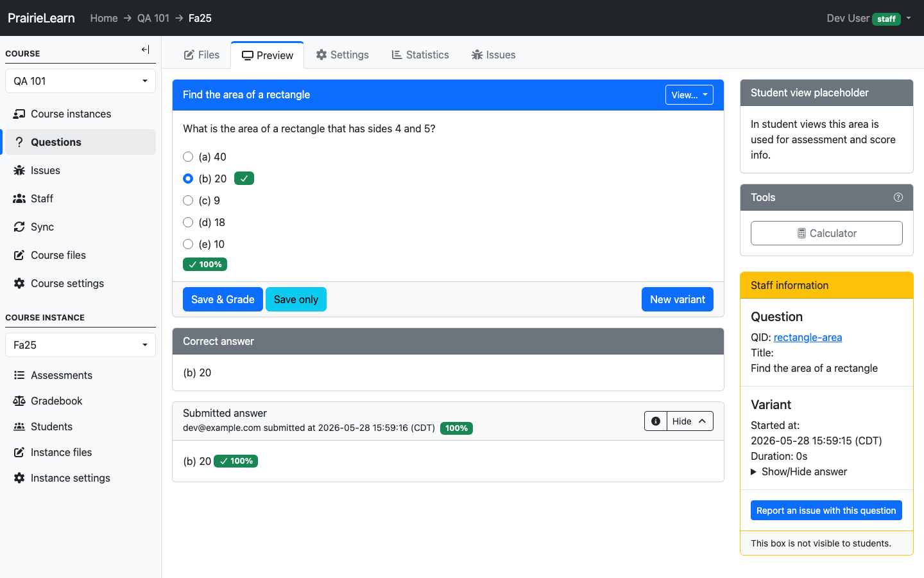
Task: Click the Course instances icon in sidebar
Action: (19, 114)
